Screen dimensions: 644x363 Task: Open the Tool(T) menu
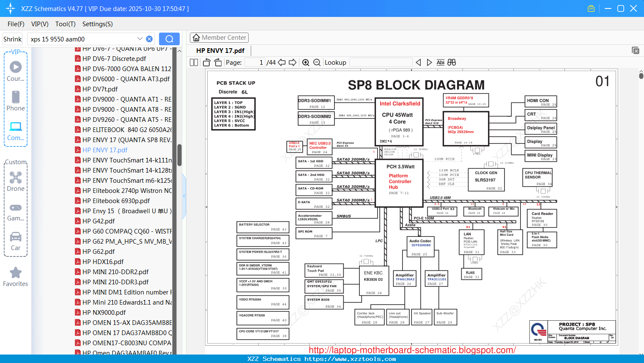pos(66,24)
